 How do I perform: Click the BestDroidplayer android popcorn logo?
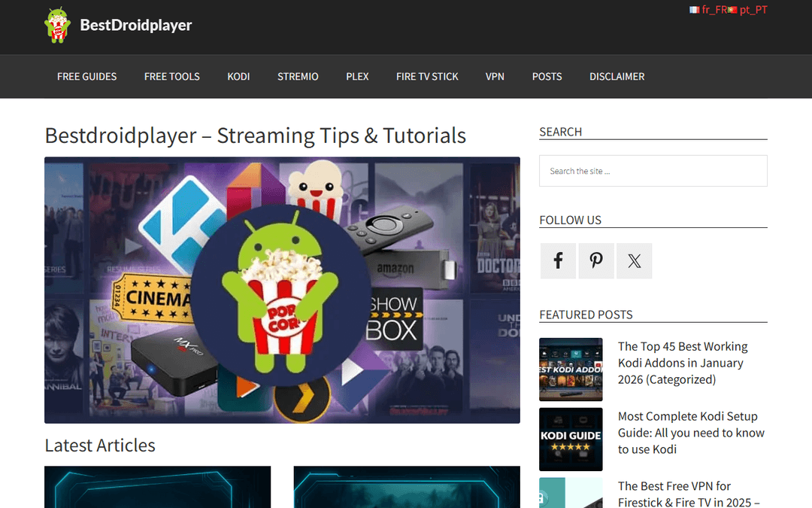57,25
